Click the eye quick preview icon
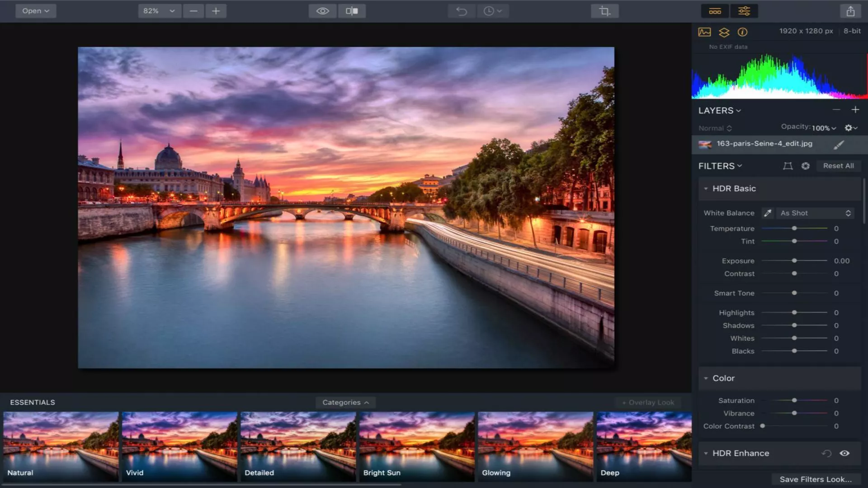Image resolution: width=868 pixels, height=488 pixels. (x=322, y=11)
